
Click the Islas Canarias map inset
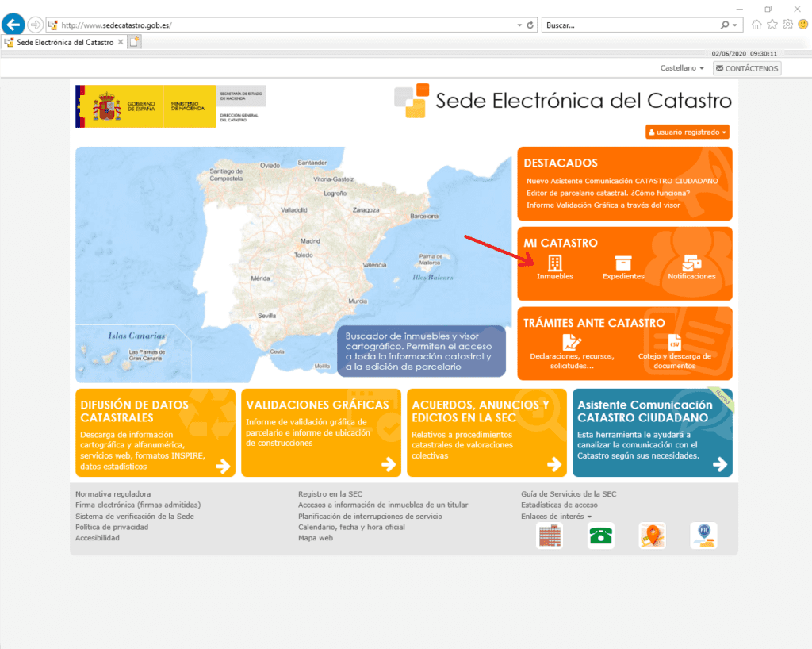tap(133, 354)
